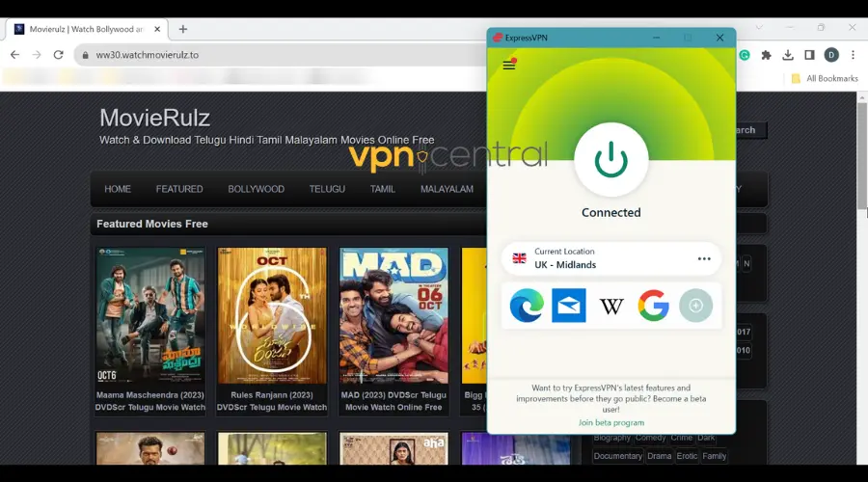Open All Bookmarks folder

tap(825, 79)
